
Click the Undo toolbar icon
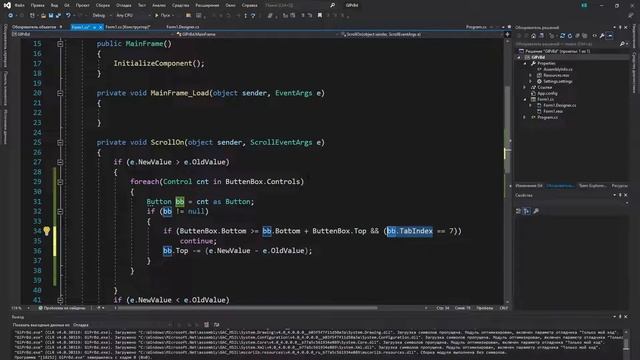click(68, 16)
